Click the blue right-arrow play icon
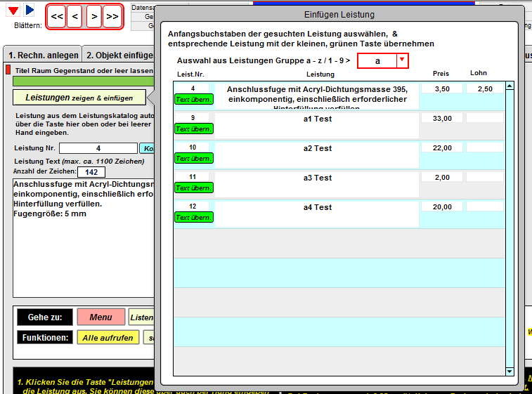The image size is (532, 394). pos(30,10)
